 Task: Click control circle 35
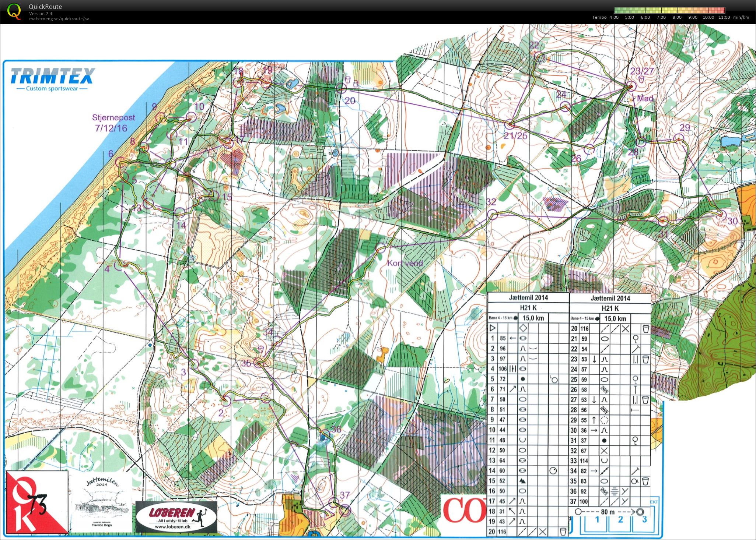click(259, 362)
